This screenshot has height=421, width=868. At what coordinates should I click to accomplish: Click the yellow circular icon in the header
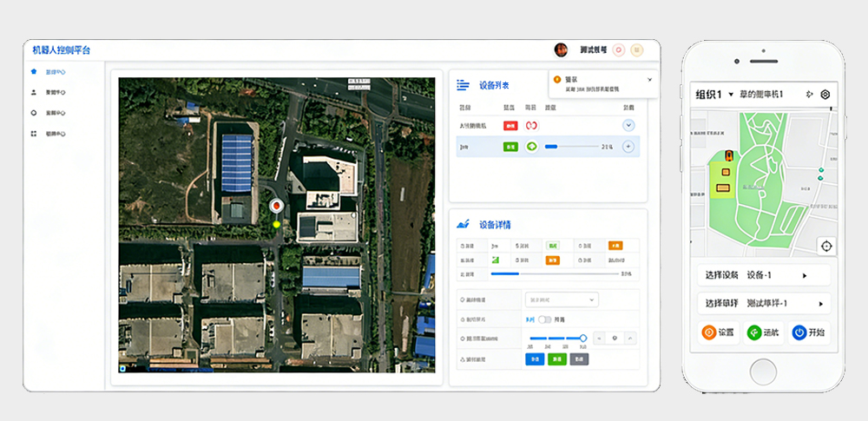[x=637, y=49]
